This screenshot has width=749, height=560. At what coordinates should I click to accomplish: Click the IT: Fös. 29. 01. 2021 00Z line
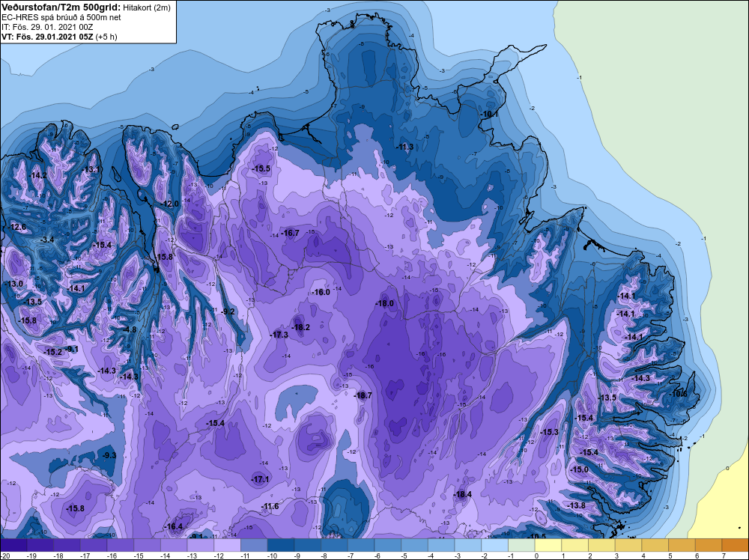tap(47, 27)
